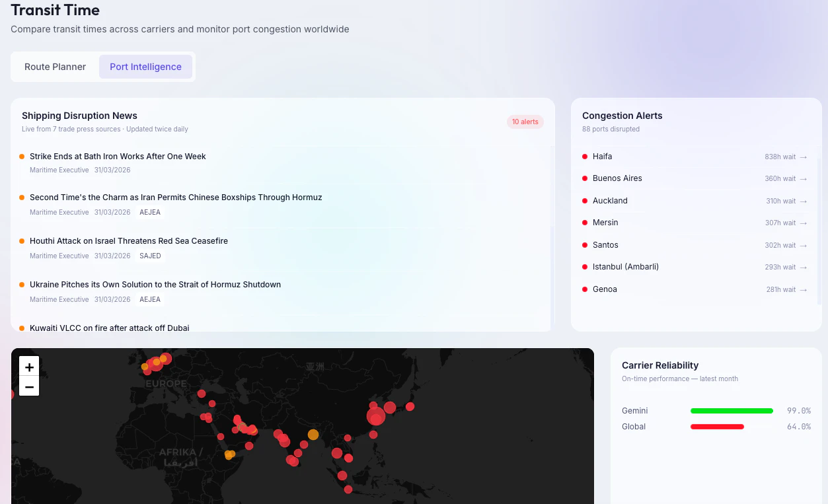Select Istanbul (Ambarli) congestion alert
828x504 pixels.
click(695, 267)
